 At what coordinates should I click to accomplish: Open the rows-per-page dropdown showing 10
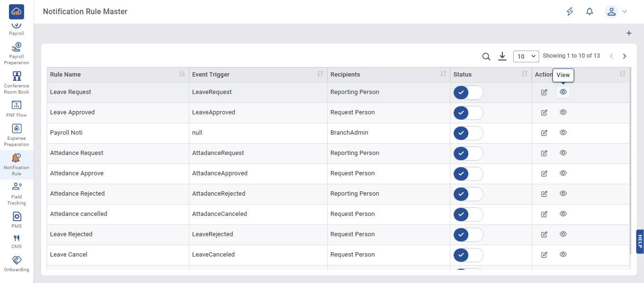(526, 56)
